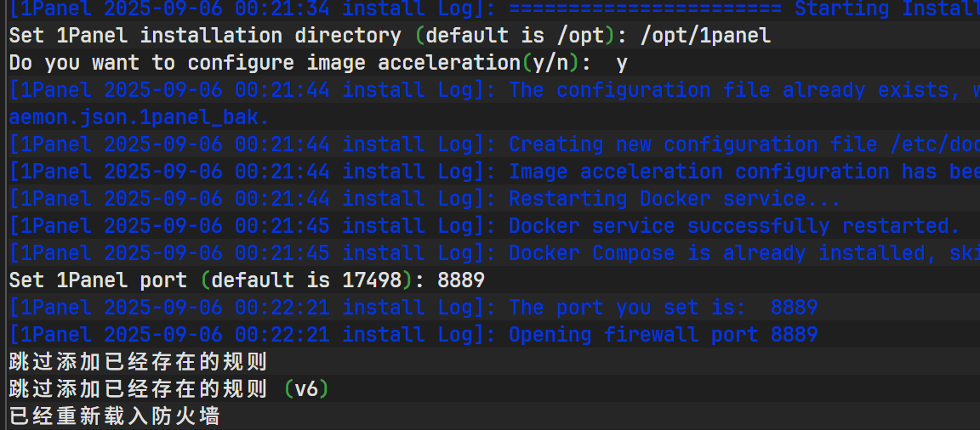Click the 'Restarting Docker service...' log line
Screen dimensions: 980x430
point(425,199)
